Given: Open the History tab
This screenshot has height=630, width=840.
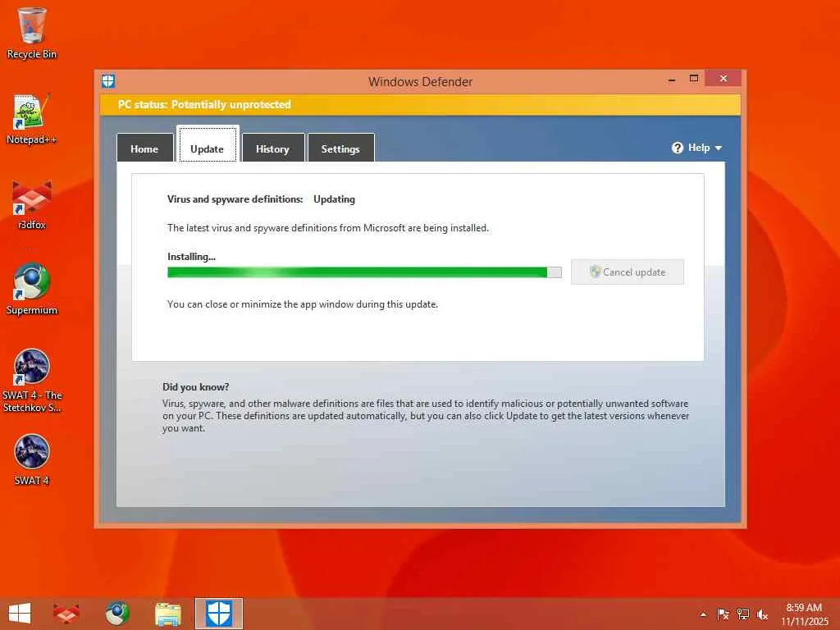Looking at the screenshot, I should [272, 148].
